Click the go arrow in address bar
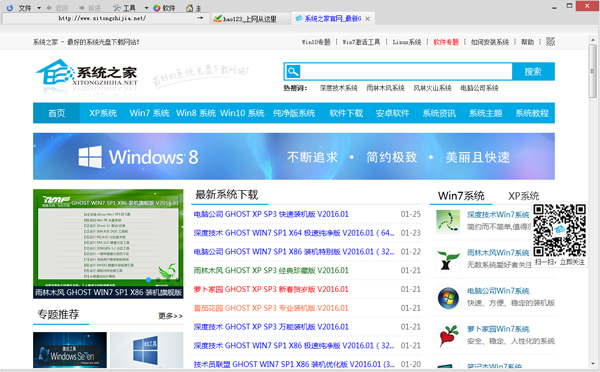The width and height of the screenshot is (600, 372). coord(201,18)
